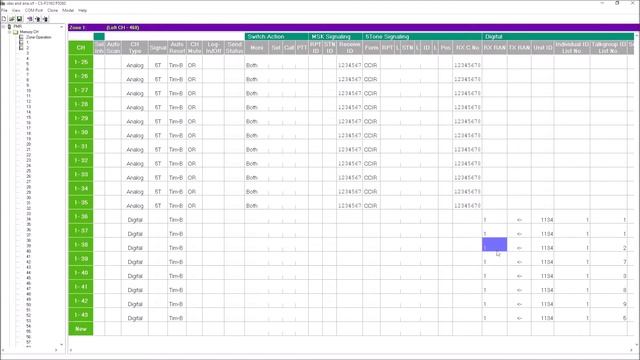640x360 pixels.
Task: Click the New file toolbar icon
Action: (4, 19)
